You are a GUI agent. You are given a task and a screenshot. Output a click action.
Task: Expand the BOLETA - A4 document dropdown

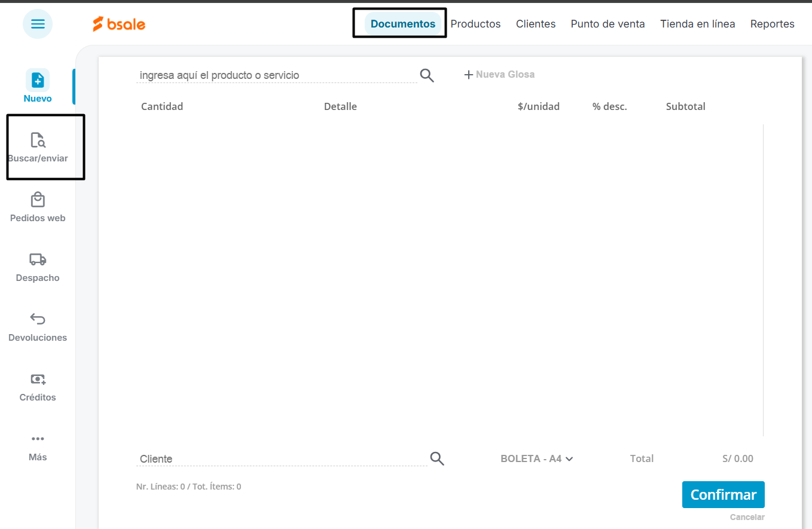pyautogui.click(x=537, y=459)
